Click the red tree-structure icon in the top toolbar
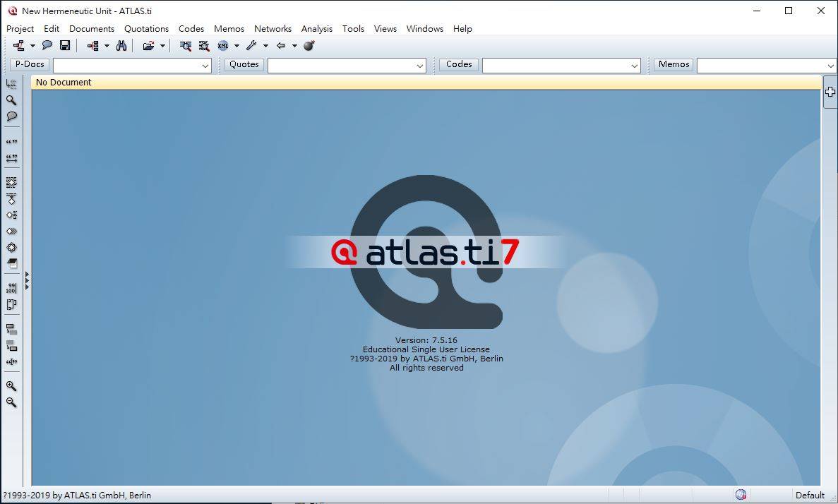The width and height of the screenshot is (838, 504). pos(92,46)
